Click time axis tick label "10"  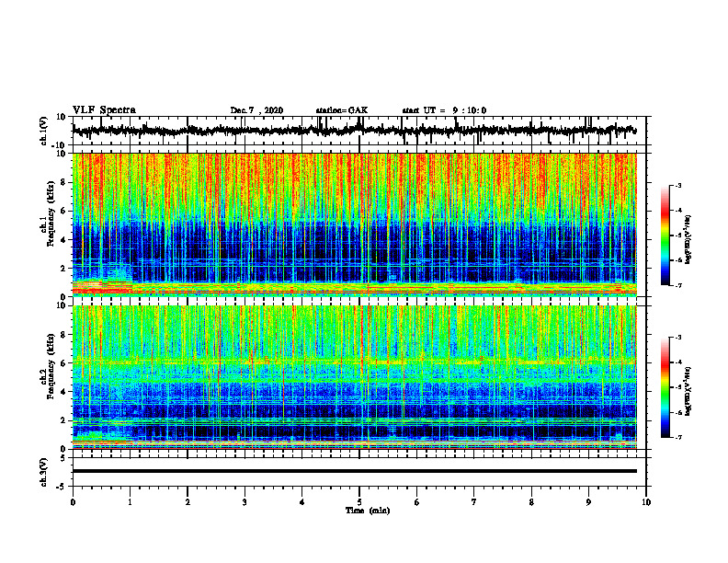pyautogui.click(x=646, y=502)
